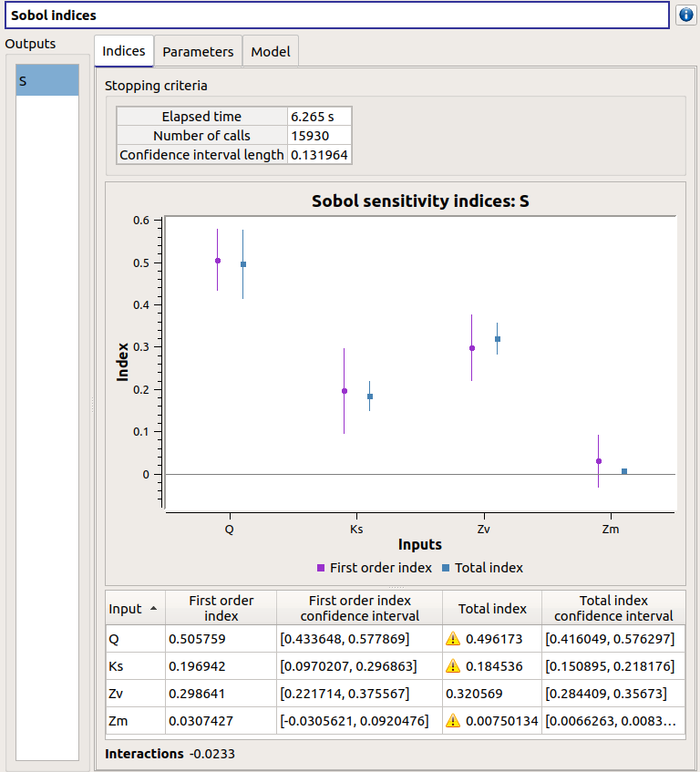The height and width of the screenshot is (772, 700).
Task: Select the Zv row input cell
Action: (x=134, y=694)
